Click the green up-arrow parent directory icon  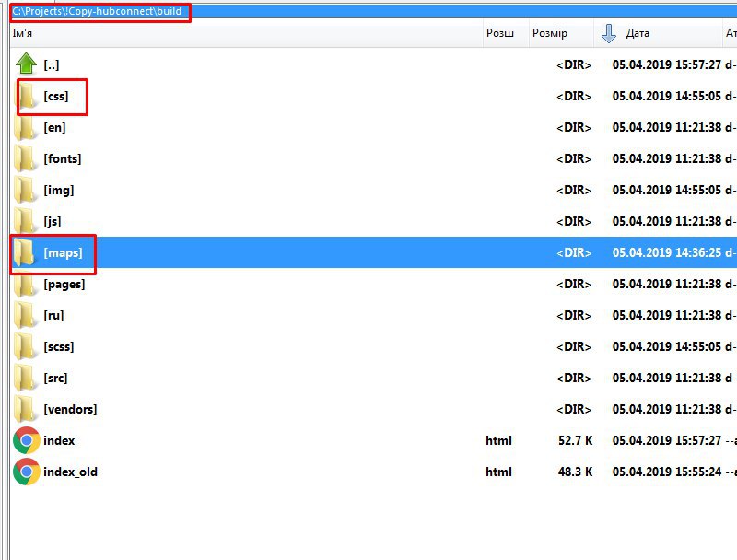(26, 64)
